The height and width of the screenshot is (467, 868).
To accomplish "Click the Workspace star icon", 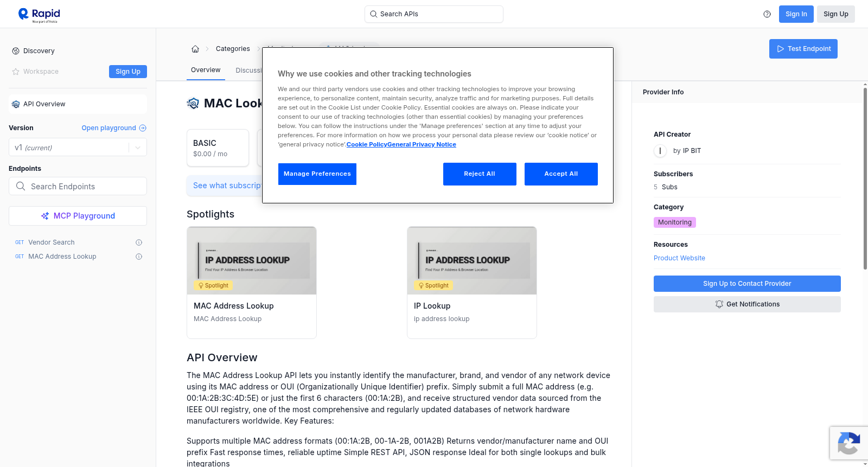I will 16,72.
